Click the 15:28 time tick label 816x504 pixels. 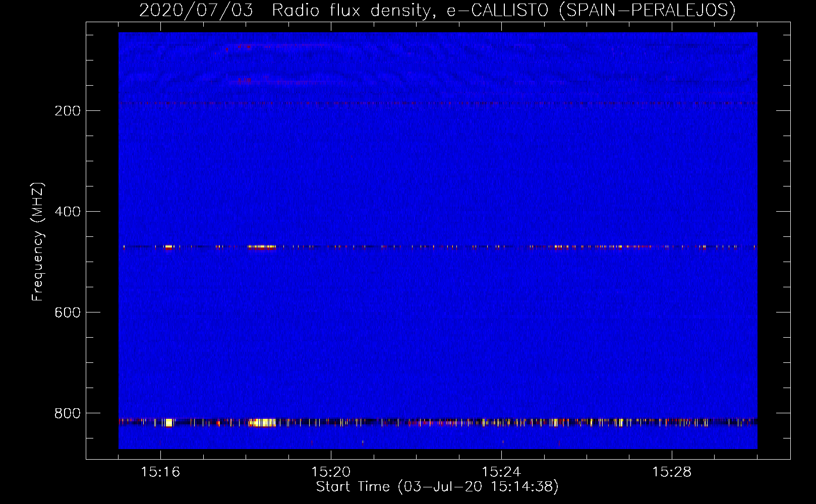[672, 472]
